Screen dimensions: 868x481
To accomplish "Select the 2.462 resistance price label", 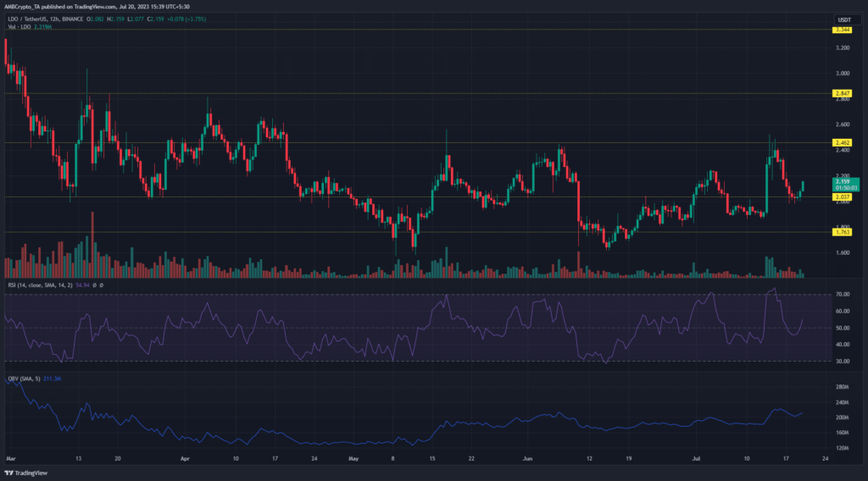I will pos(843,142).
